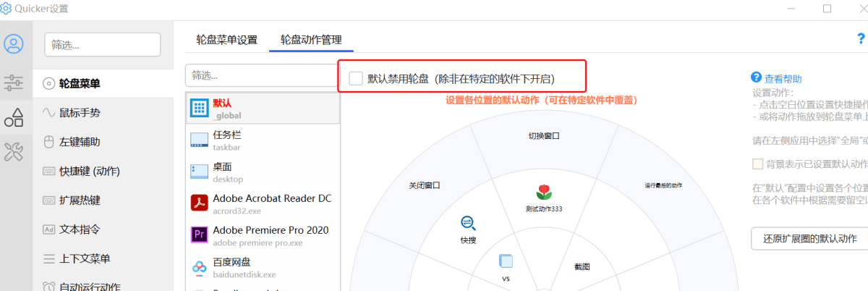Select the 默认 global grid icon
The height and width of the screenshot is (291, 868).
(x=199, y=109)
